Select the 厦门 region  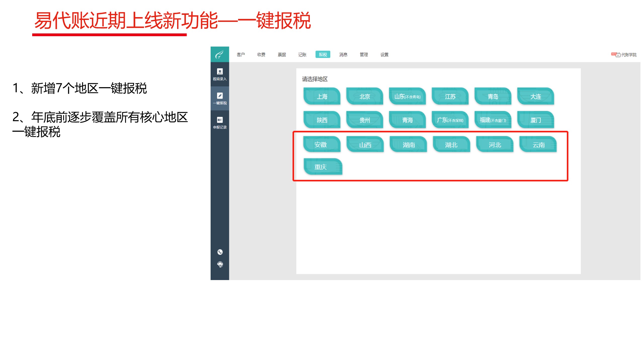(x=536, y=120)
